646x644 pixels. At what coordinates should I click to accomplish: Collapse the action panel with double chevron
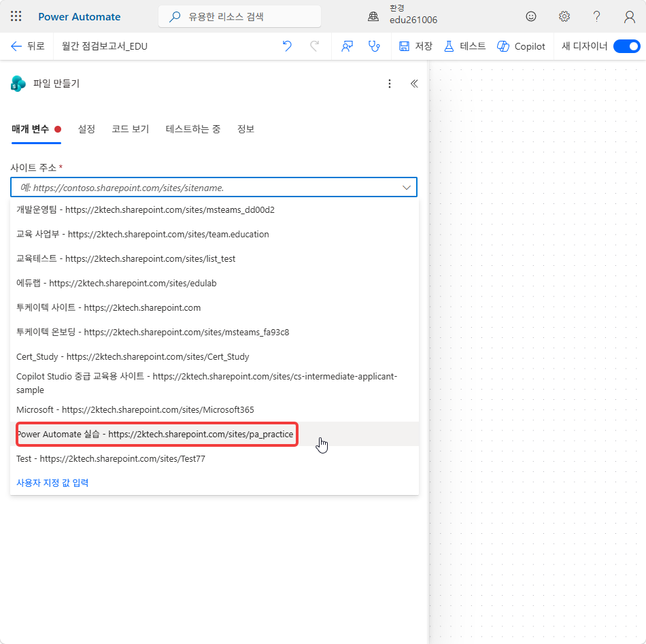coord(415,84)
